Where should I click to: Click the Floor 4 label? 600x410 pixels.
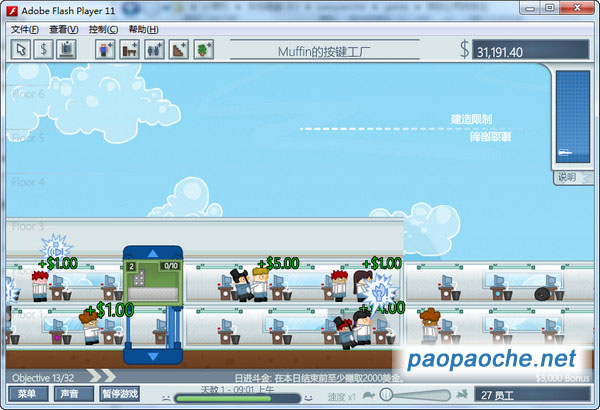[x=28, y=182]
